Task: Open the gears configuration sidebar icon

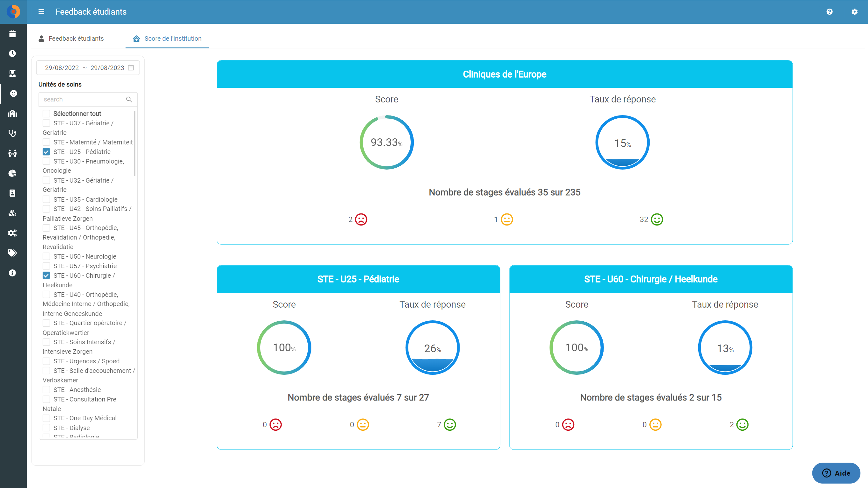Action: (x=12, y=233)
